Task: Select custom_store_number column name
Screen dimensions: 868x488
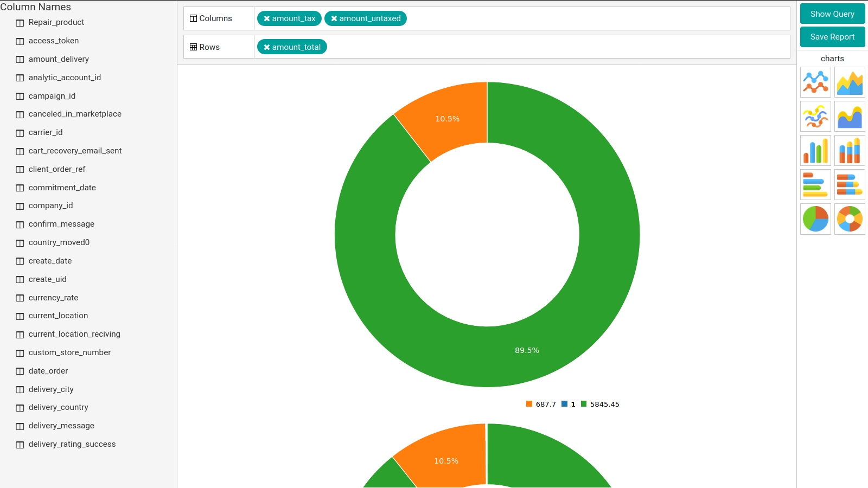Action: (69, 352)
